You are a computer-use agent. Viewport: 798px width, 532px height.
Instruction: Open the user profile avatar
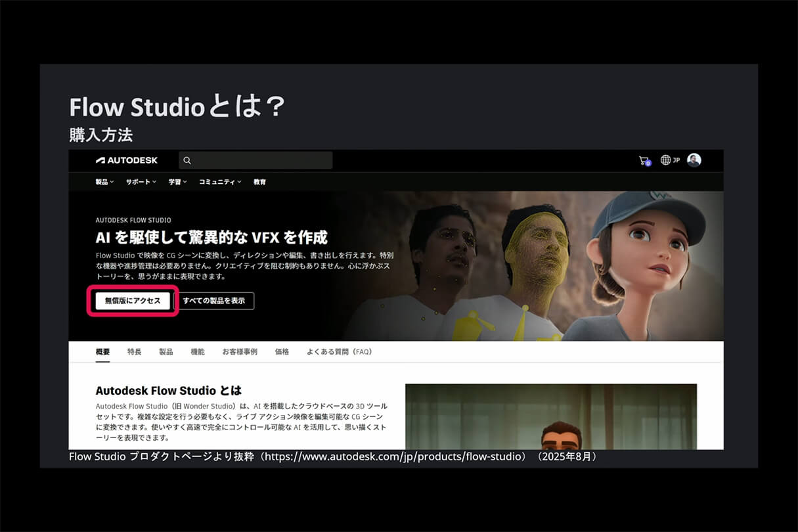coord(694,160)
